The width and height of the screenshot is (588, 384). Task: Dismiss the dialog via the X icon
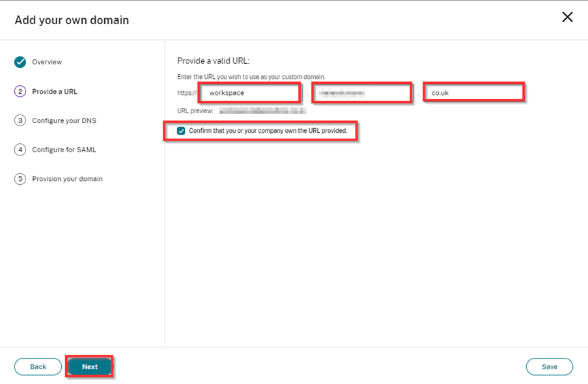click(x=567, y=17)
